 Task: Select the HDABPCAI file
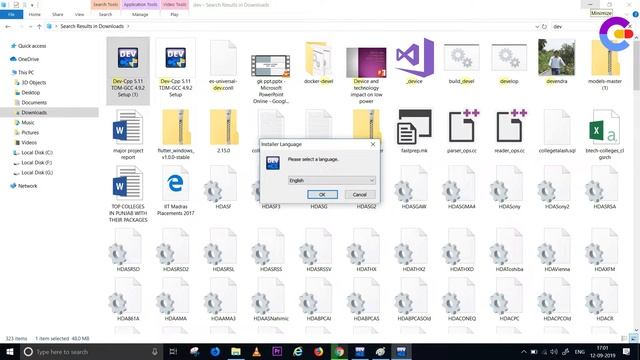[x=318, y=300]
